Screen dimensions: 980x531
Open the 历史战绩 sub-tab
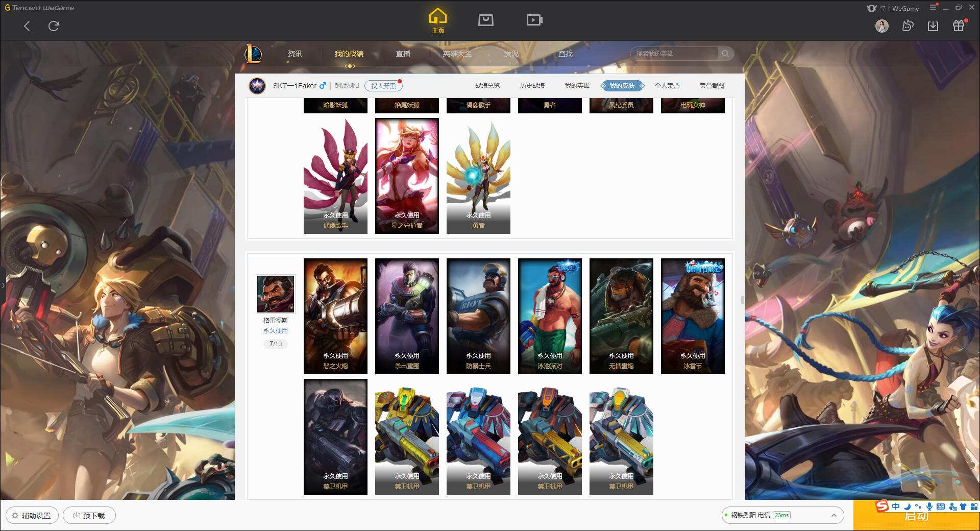(532, 86)
